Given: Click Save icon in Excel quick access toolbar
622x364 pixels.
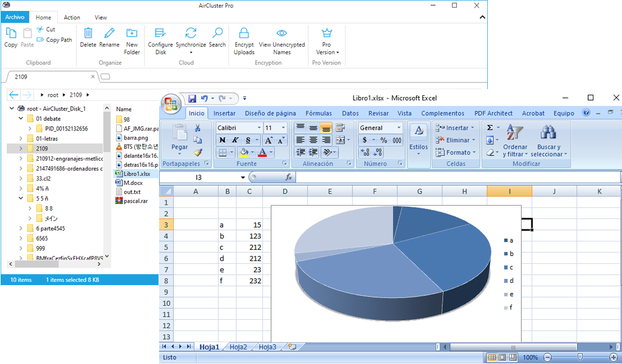Looking at the screenshot, I should pos(193,98).
